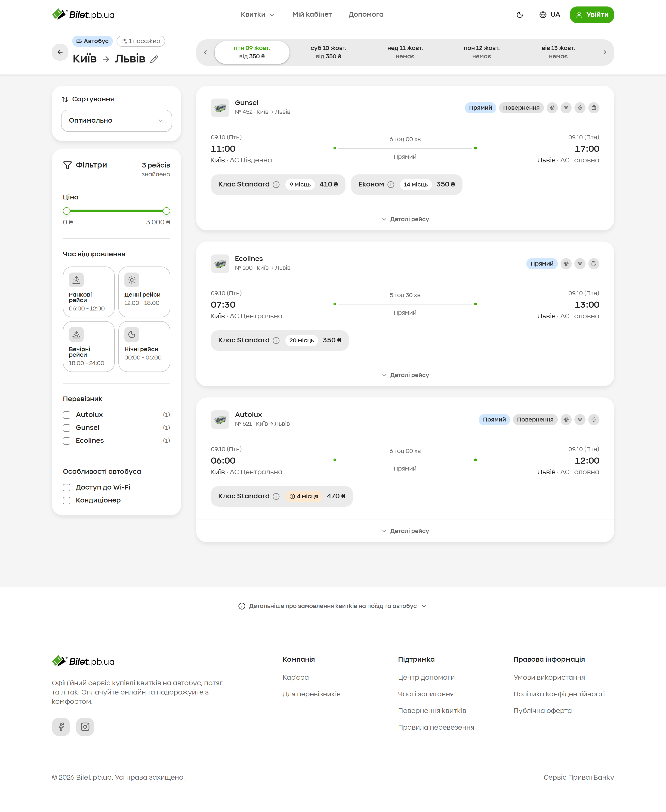
Task: Expand Детальніше про замовлення квитків section
Action: click(x=333, y=606)
